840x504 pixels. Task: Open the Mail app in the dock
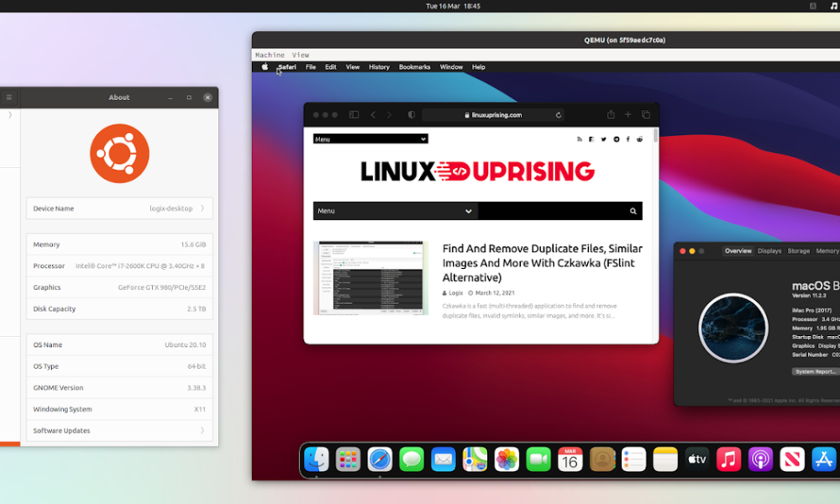click(443, 459)
